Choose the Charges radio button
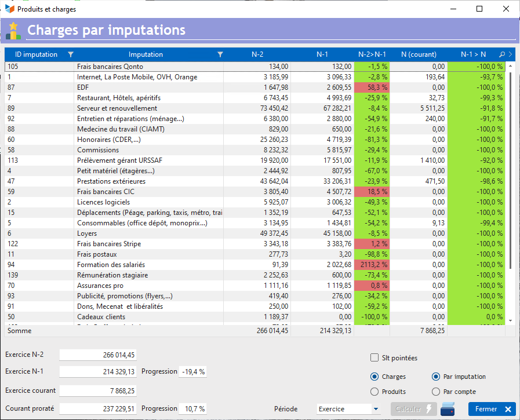The image size is (520, 420). tap(374, 377)
